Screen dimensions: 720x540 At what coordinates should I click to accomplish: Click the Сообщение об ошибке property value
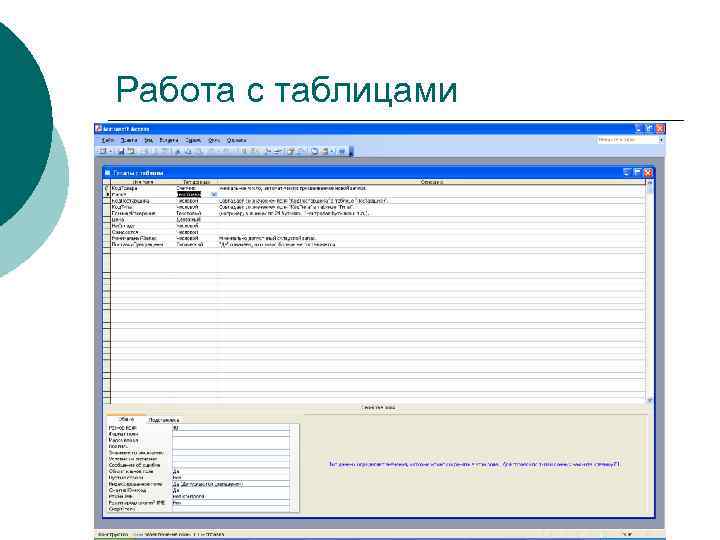(231, 465)
